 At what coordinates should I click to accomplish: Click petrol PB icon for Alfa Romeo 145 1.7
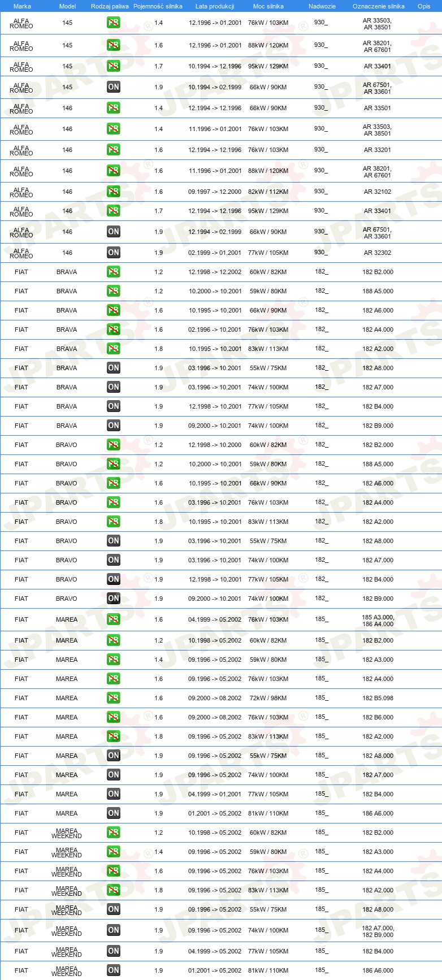(x=114, y=66)
